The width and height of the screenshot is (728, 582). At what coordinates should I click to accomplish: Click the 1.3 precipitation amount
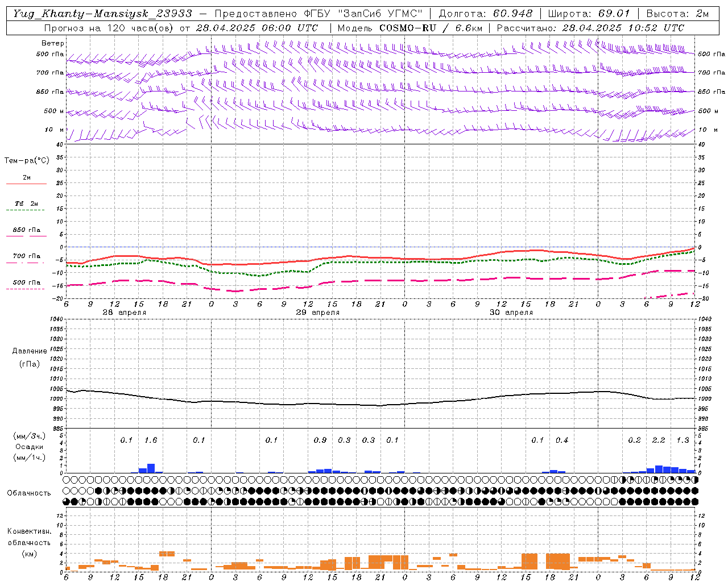(x=682, y=440)
